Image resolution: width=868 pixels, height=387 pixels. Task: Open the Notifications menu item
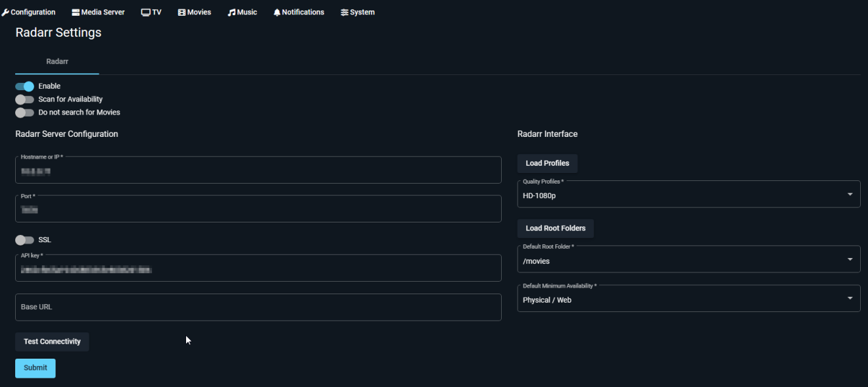(299, 11)
